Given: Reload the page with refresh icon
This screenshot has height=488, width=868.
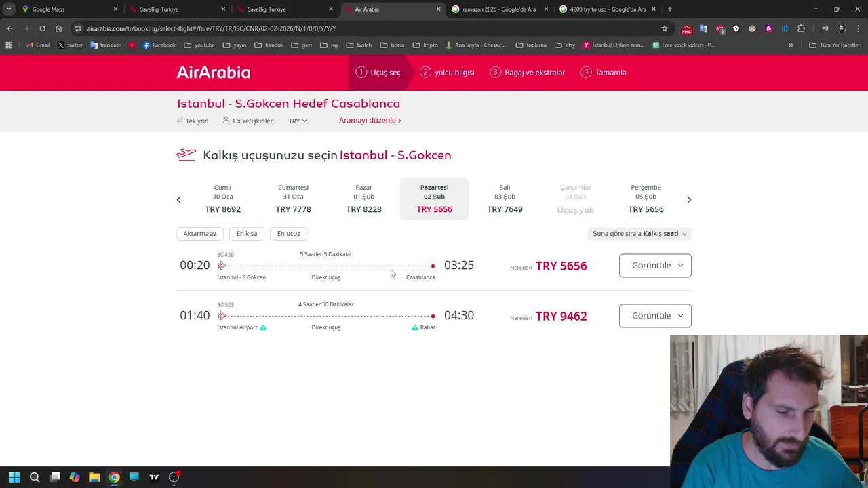Looking at the screenshot, I should pyautogui.click(x=42, y=28).
